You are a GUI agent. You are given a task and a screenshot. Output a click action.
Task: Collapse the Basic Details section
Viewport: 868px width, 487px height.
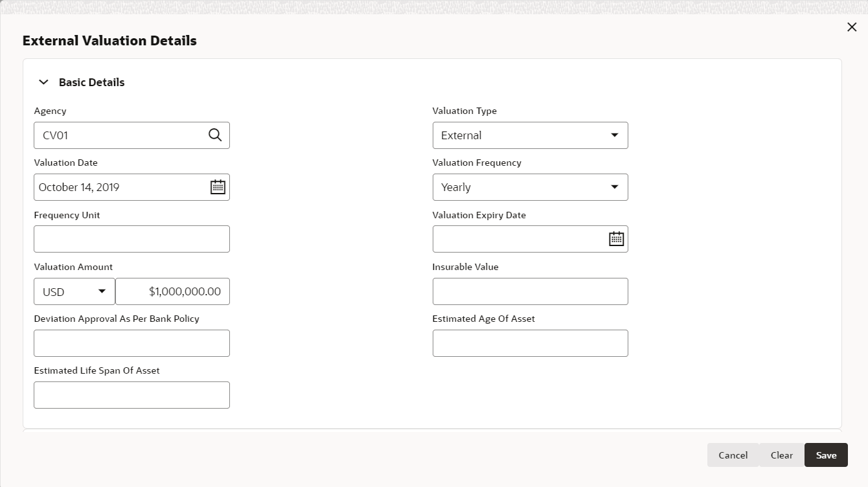click(44, 82)
